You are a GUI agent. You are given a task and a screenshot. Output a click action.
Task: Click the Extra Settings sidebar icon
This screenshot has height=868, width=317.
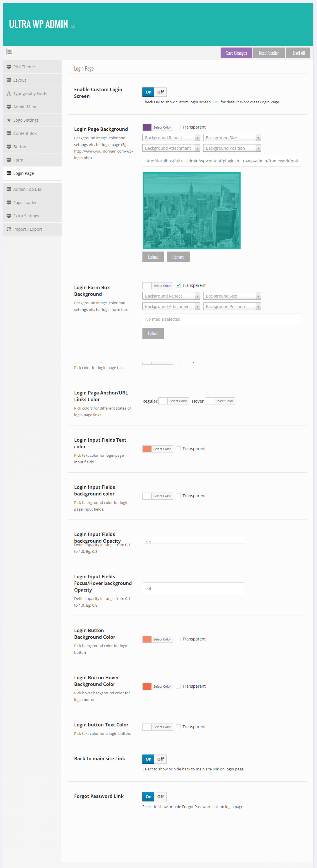(x=9, y=216)
